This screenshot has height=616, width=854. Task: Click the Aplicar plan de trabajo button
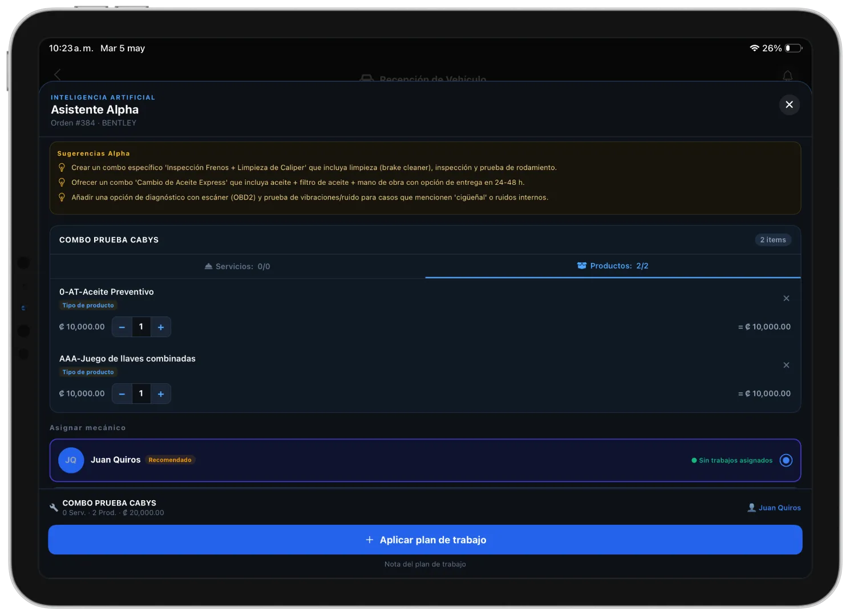[425, 540]
